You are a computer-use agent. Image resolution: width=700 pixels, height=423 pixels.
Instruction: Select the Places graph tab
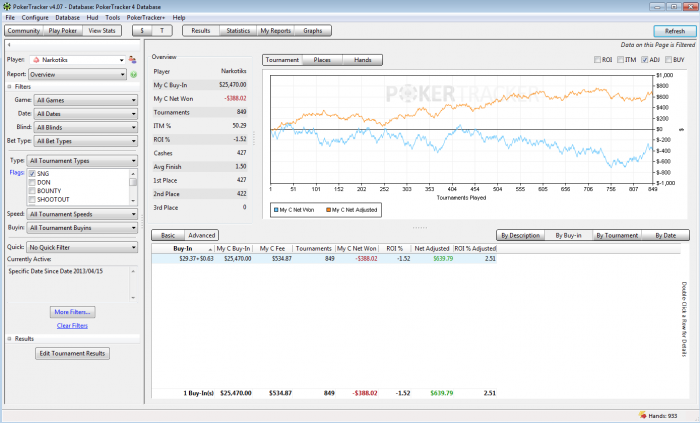pyautogui.click(x=322, y=60)
